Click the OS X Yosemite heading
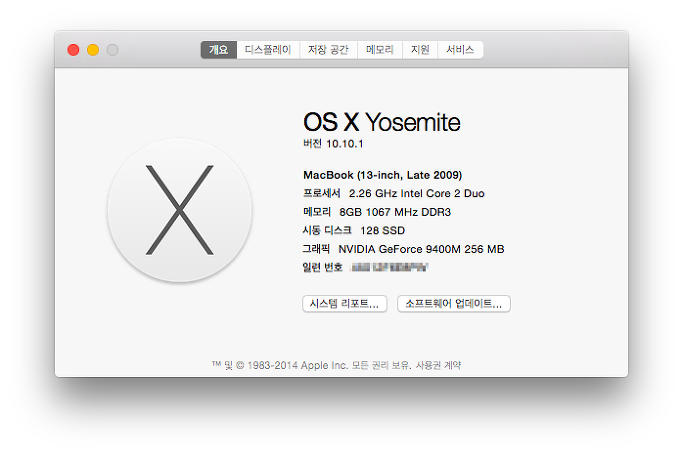 click(x=382, y=122)
